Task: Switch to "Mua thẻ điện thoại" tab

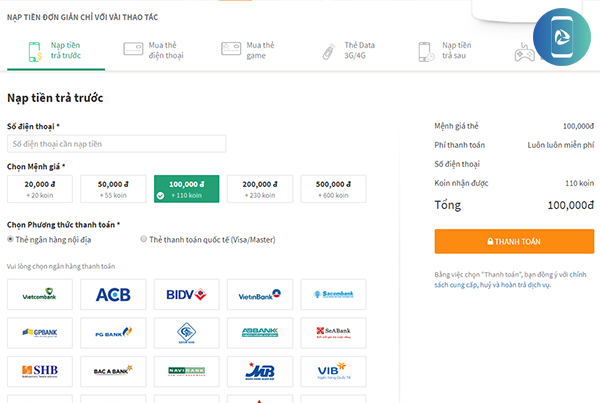Action: tap(152, 50)
